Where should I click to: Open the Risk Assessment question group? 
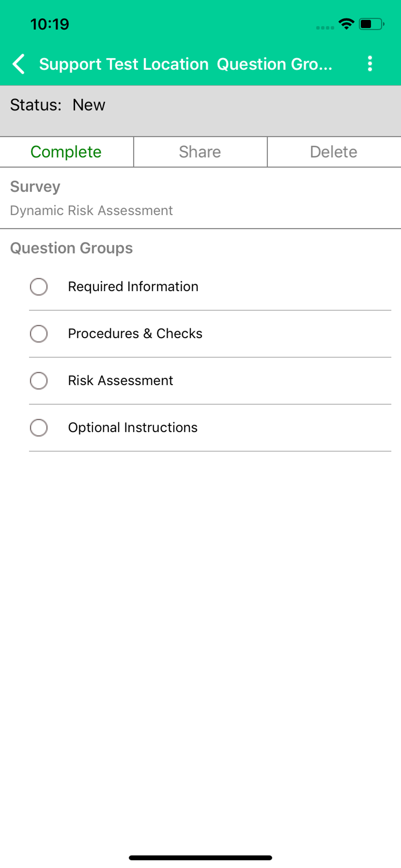pyautogui.click(x=210, y=381)
